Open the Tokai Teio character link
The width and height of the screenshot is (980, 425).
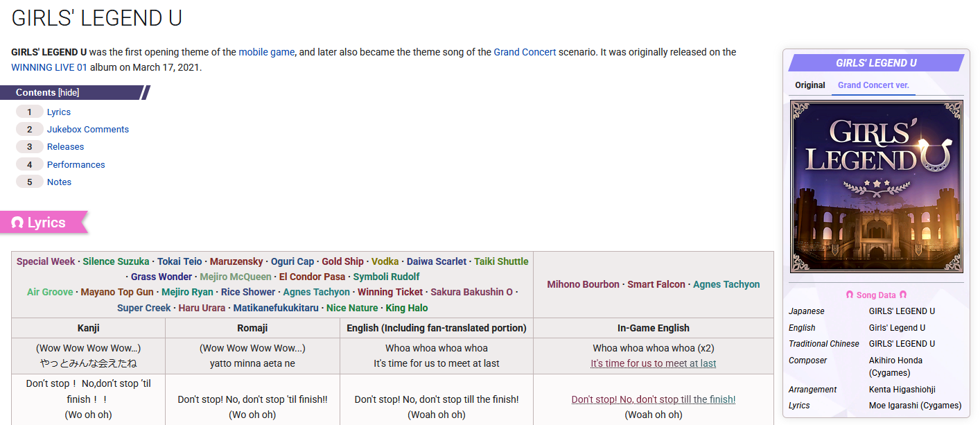point(180,261)
